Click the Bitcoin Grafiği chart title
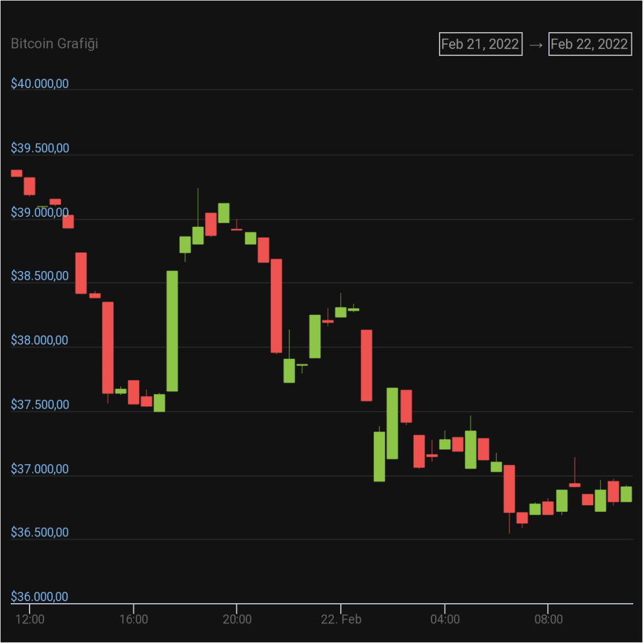The width and height of the screenshot is (644, 644). coord(55,43)
